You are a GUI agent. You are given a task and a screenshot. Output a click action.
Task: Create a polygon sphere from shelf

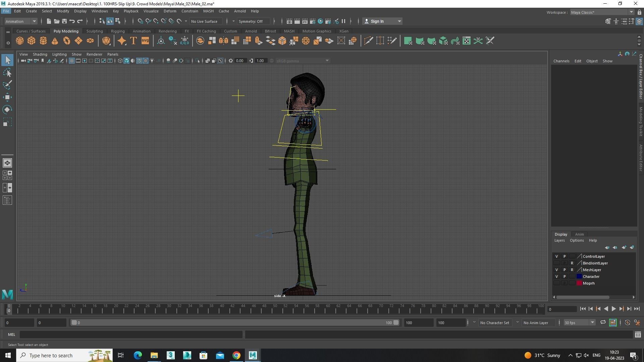[20, 41]
